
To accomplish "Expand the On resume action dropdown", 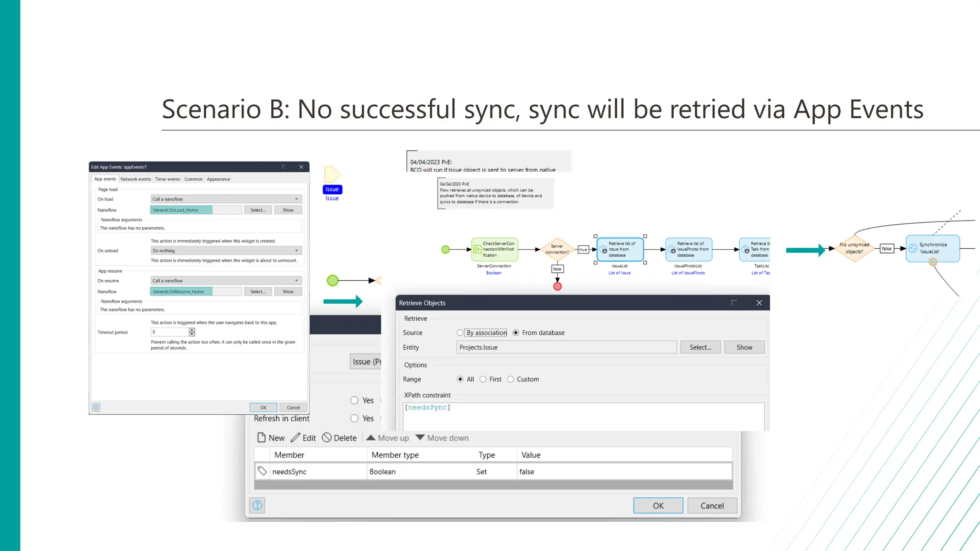I will [226, 281].
